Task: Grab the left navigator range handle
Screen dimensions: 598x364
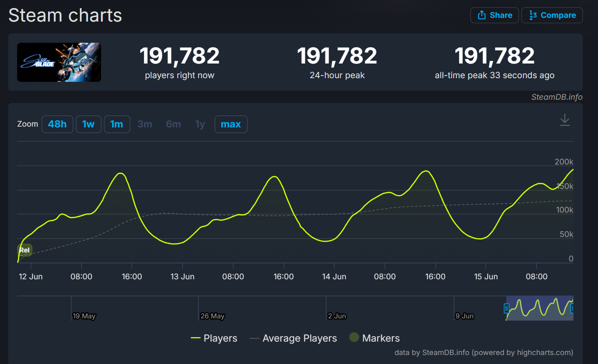Action: (x=506, y=308)
